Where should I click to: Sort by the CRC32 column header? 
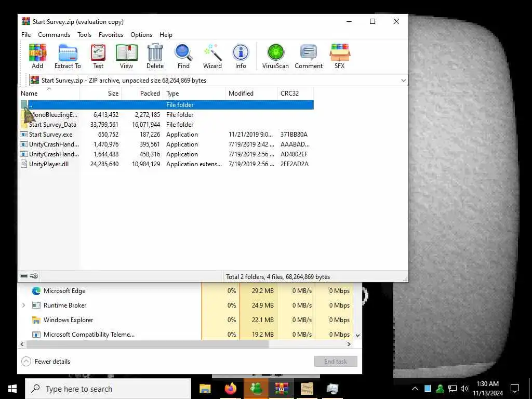coord(295,94)
